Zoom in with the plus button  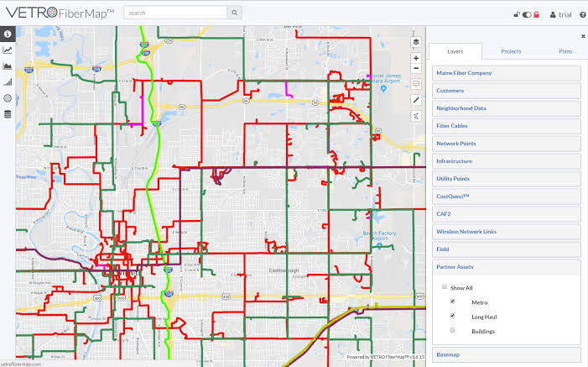[x=416, y=58]
